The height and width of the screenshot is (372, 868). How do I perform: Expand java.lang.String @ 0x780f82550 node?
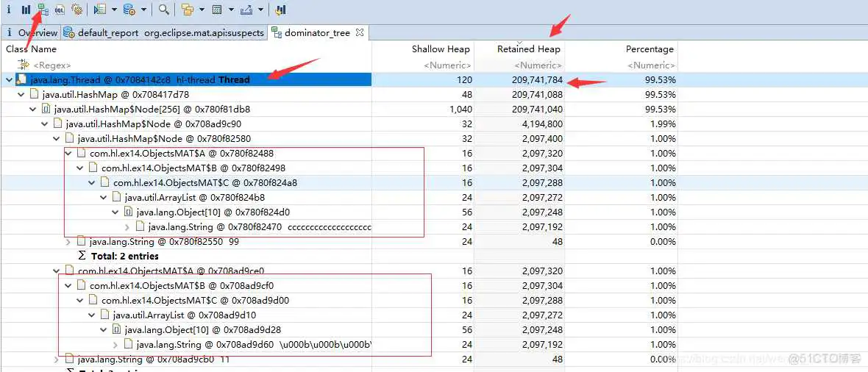(68, 241)
